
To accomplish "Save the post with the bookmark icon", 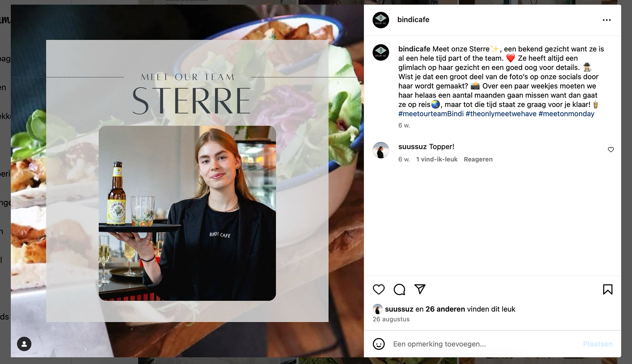I will tap(608, 289).
